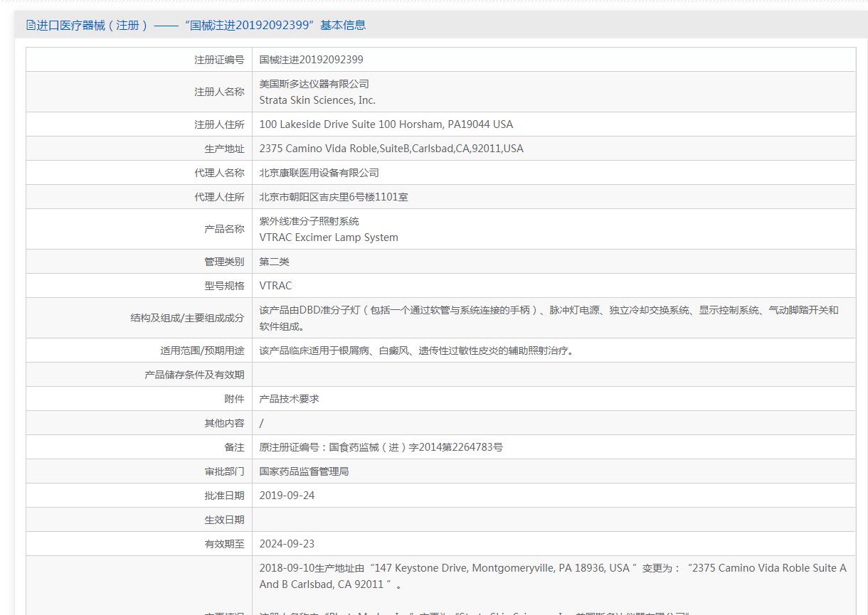The height and width of the screenshot is (615, 868).
Task: Click the document icon beside the page title
Action: coord(31,25)
